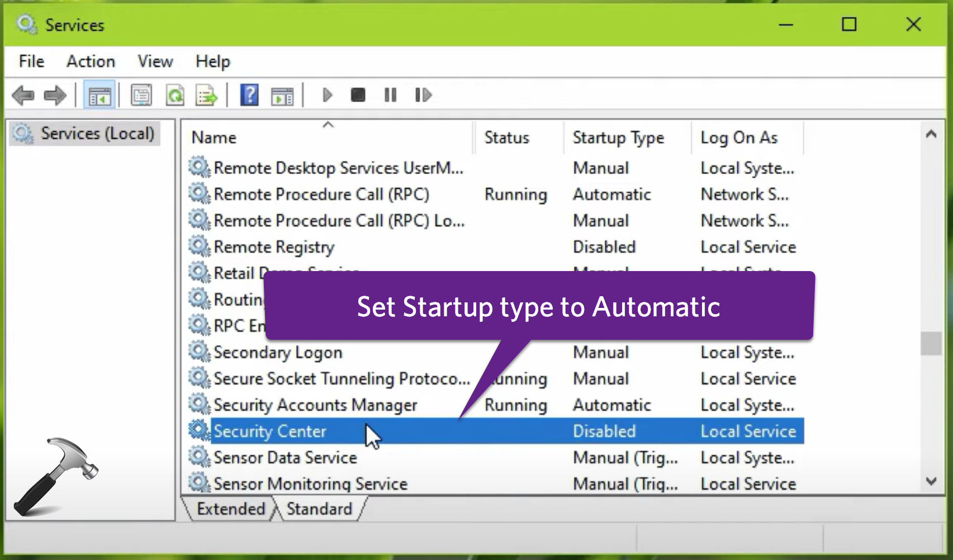Switch to the Standard tab
This screenshot has width=953, height=560.
click(x=319, y=509)
